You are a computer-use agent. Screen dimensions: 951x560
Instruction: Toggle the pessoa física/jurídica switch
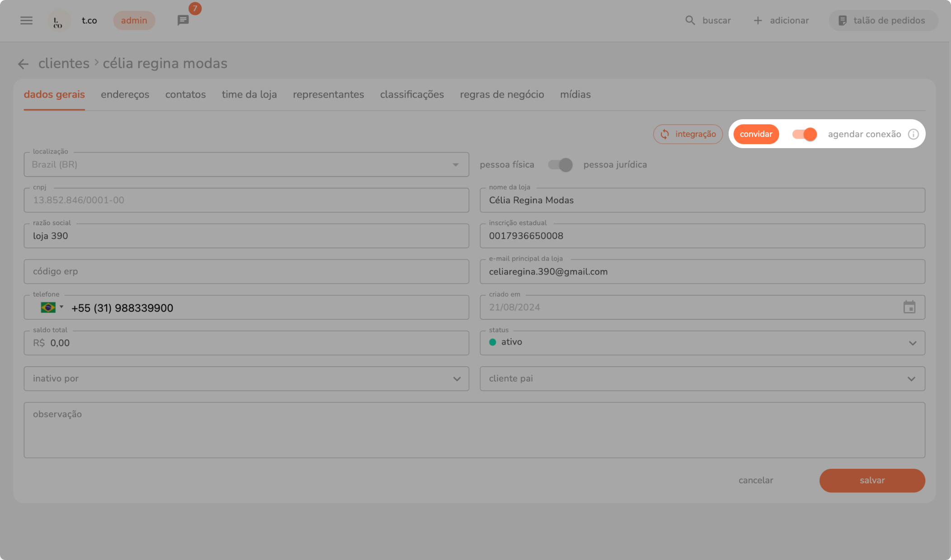tap(560, 165)
